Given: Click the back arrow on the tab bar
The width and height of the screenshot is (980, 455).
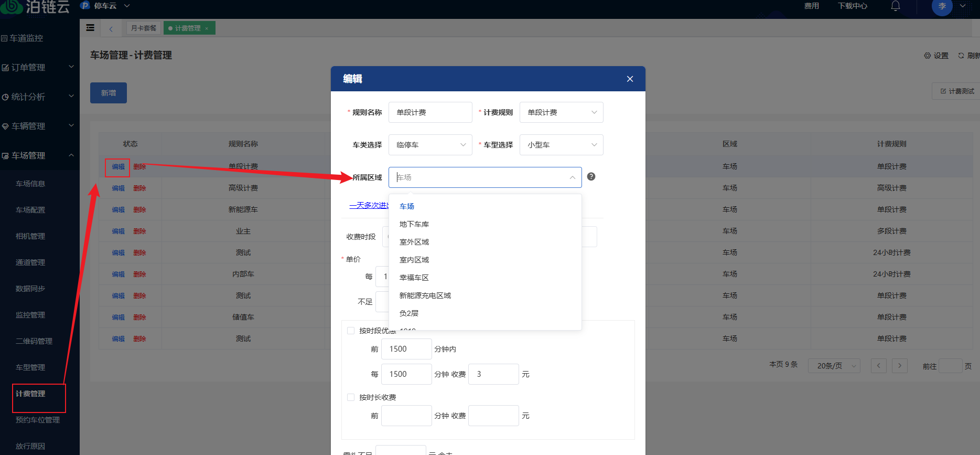Looking at the screenshot, I should (x=111, y=28).
